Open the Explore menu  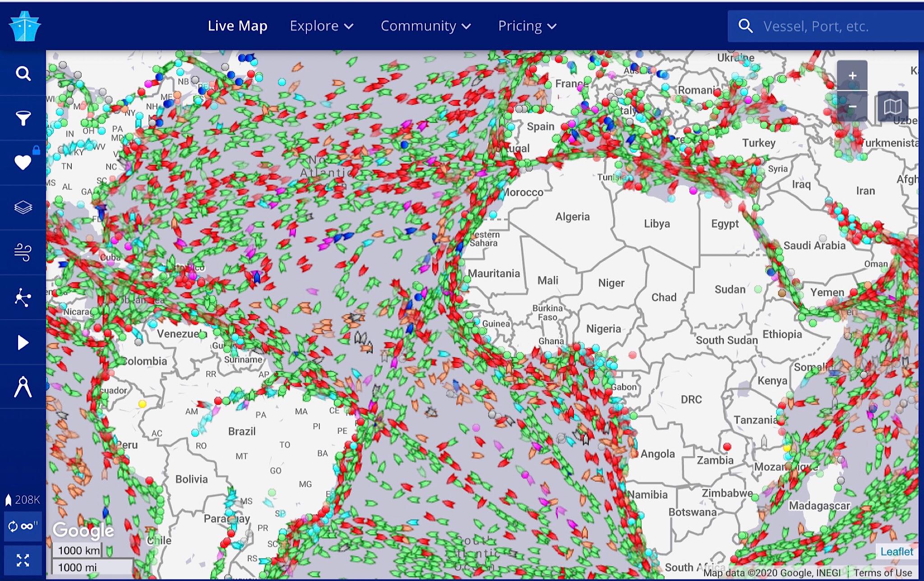click(x=321, y=26)
